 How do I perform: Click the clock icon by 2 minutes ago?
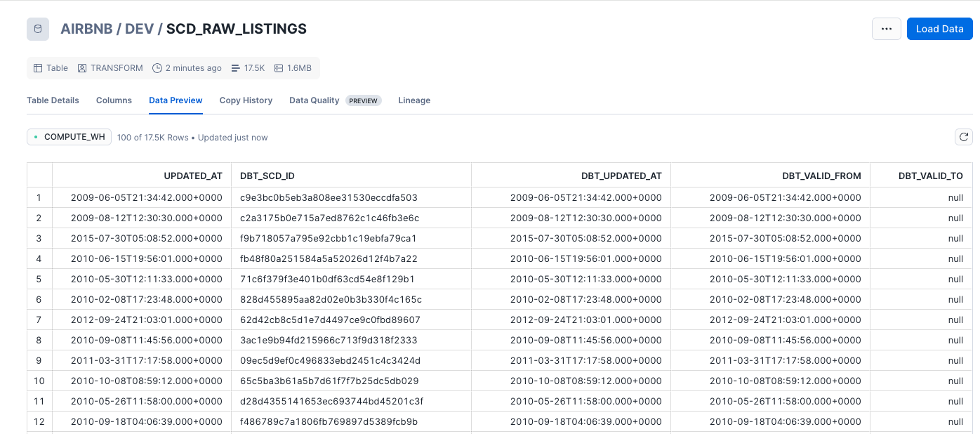tap(157, 68)
